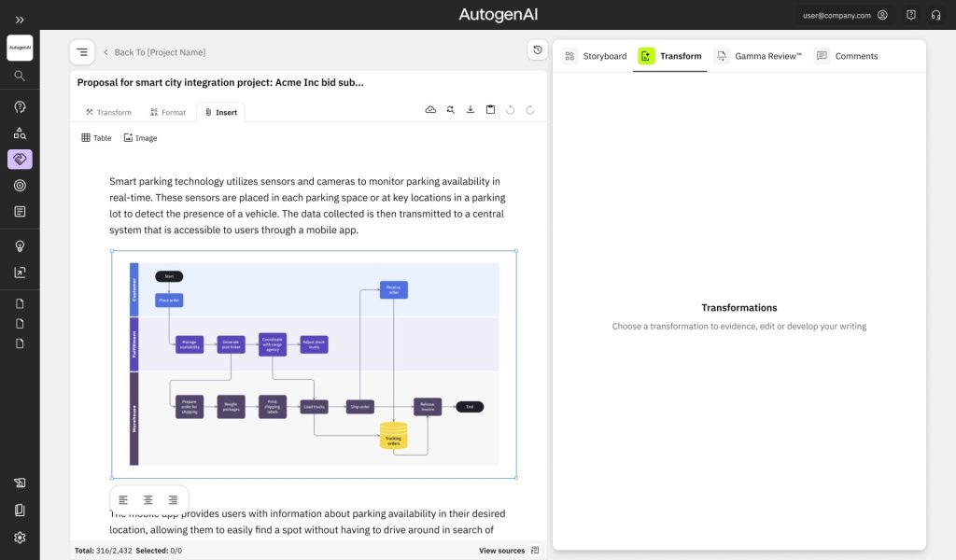Viewport: 956px width, 560px height.
Task: Align image to the left
Action: click(x=123, y=500)
